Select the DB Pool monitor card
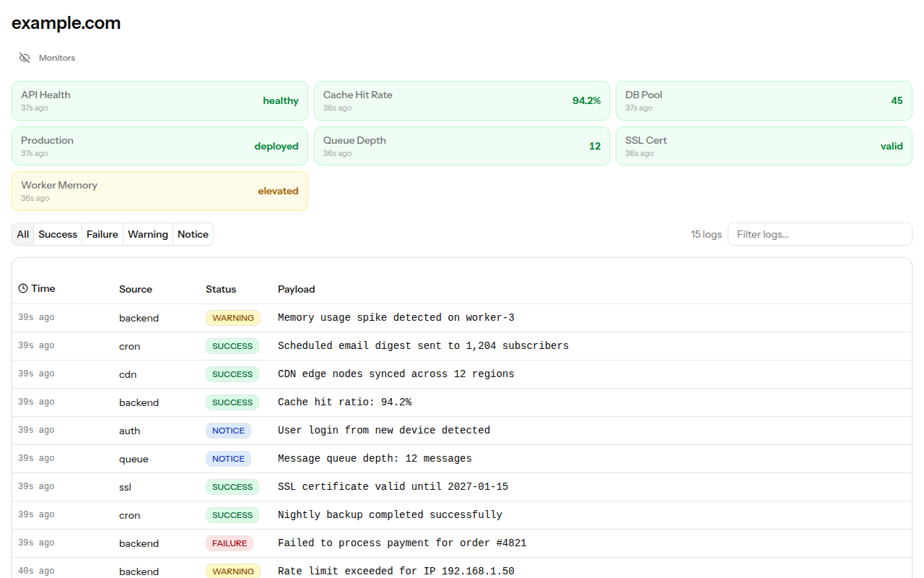Viewport: 924px width, 578px height. [x=764, y=100]
